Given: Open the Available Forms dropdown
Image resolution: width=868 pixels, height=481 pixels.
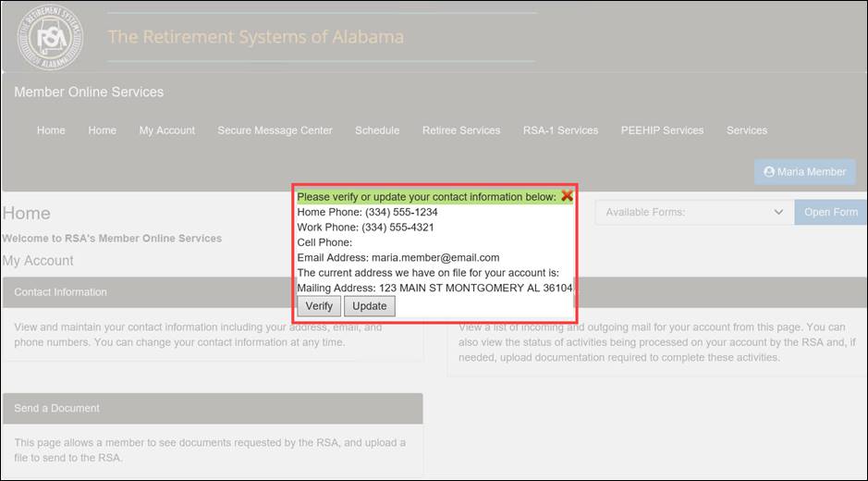Looking at the screenshot, I should tap(694, 212).
